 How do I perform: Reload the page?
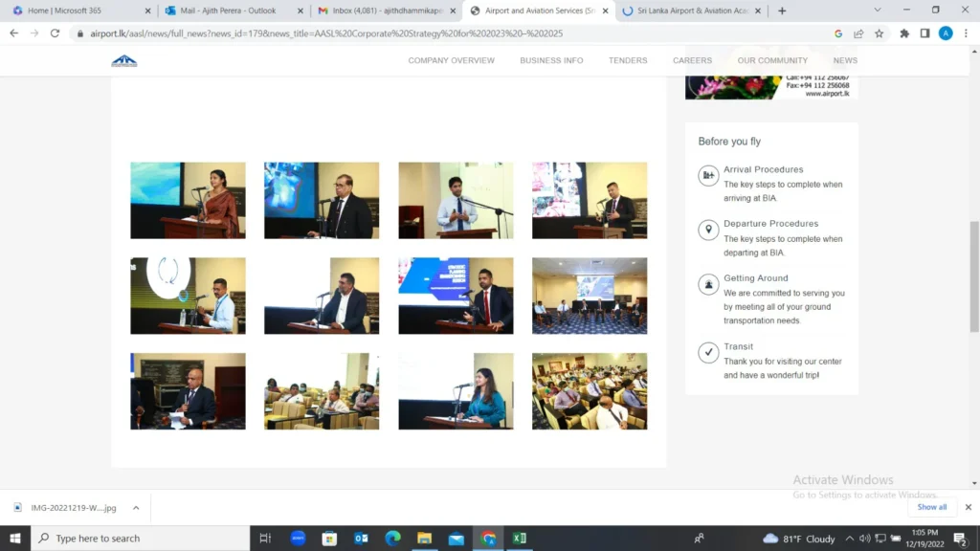point(55,33)
